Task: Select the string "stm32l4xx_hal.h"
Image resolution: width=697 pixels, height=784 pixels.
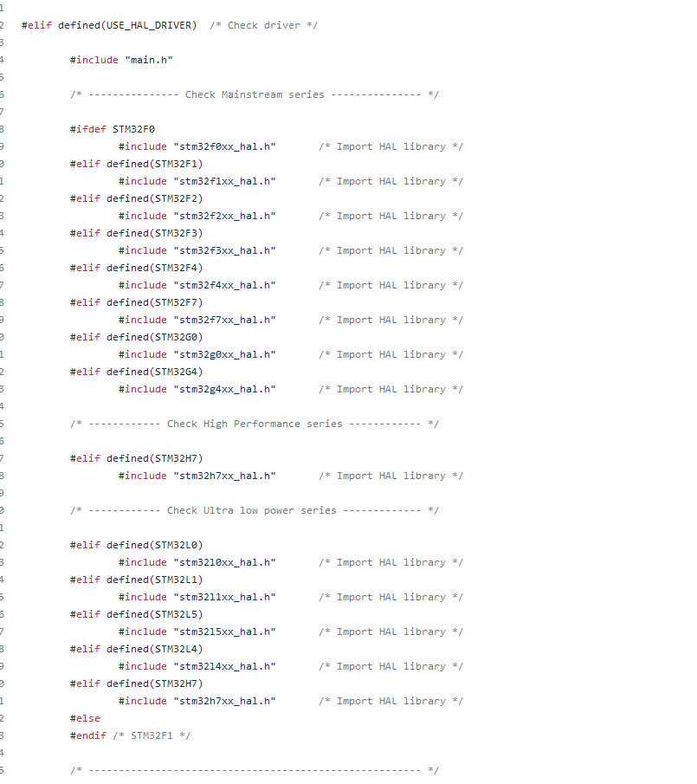Action: tap(224, 666)
